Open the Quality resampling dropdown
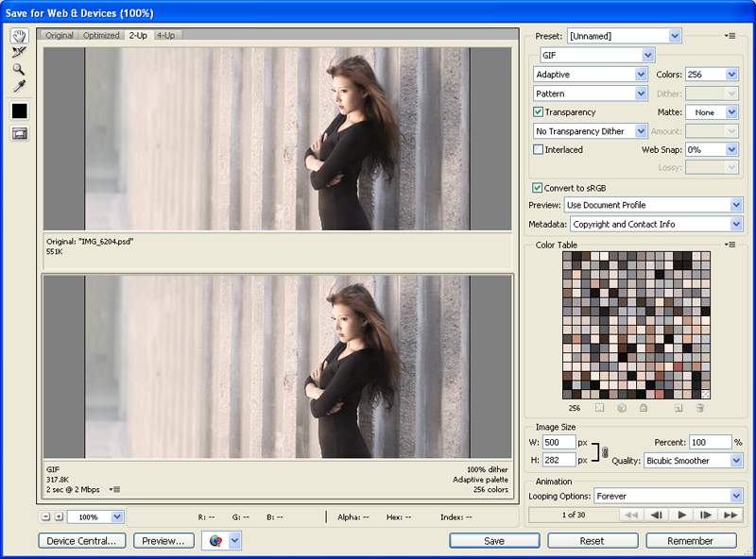Screen dimensions: 756x559 click(693, 460)
